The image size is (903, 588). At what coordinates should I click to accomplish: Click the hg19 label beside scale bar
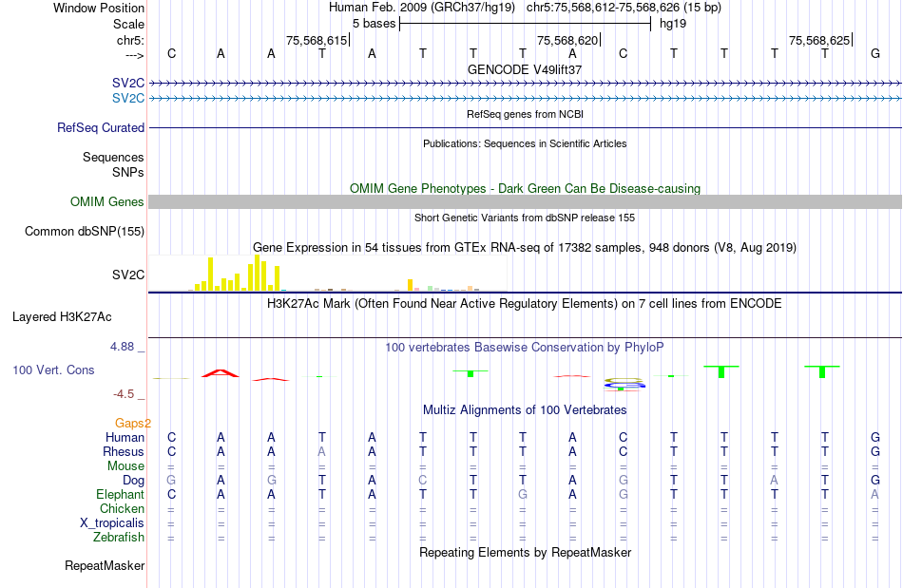[673, 24]
